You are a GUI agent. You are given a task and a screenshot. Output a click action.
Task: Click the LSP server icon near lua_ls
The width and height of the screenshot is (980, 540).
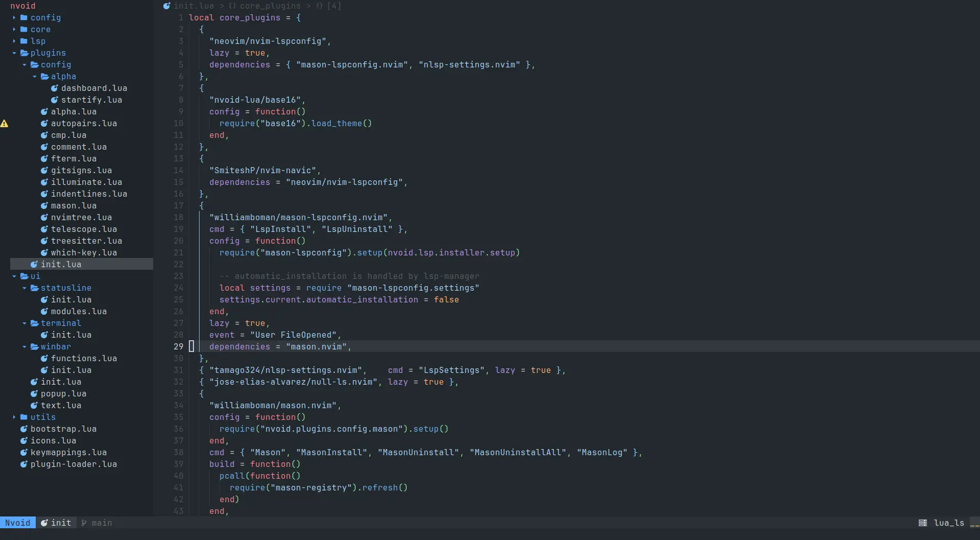tap(923, 523)
